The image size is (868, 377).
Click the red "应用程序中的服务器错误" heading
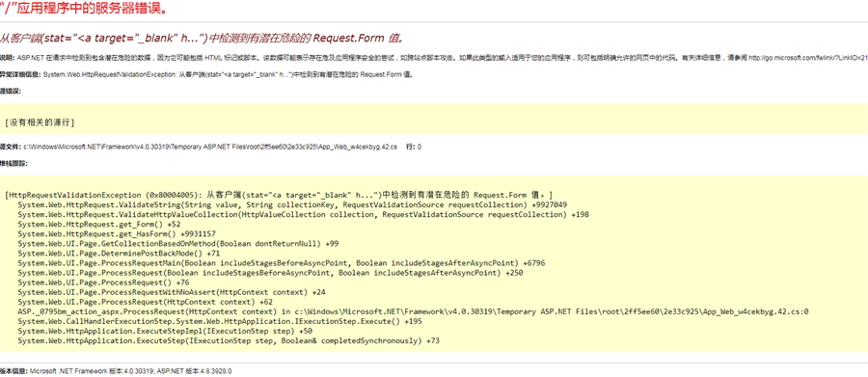coord(84,9)
